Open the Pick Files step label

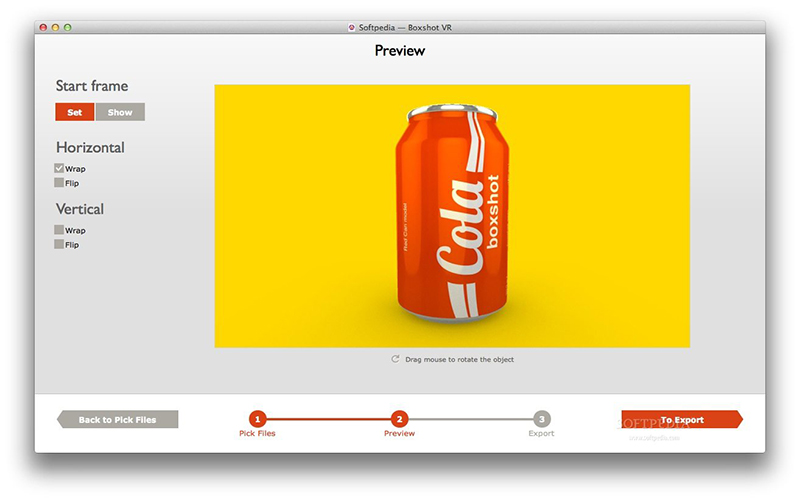click(x=257, y=433)
